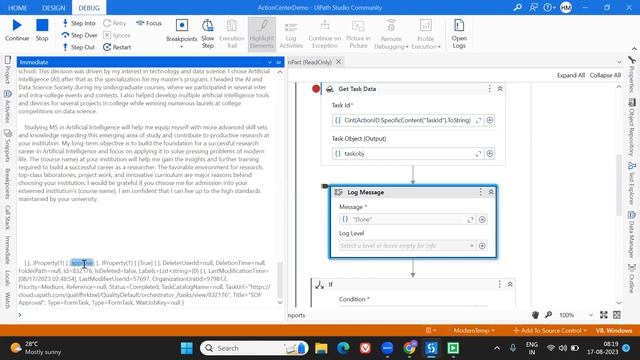
Task: Click Collapse All link
Action: coord(605,75)
